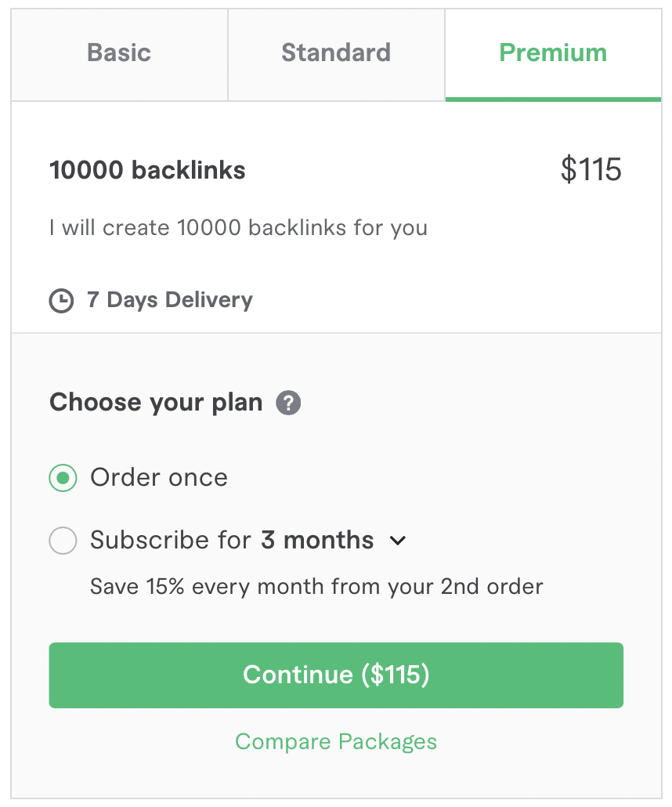Select the Order once radio button
Screen dimensions: 672x807
(x=63, y=478)
